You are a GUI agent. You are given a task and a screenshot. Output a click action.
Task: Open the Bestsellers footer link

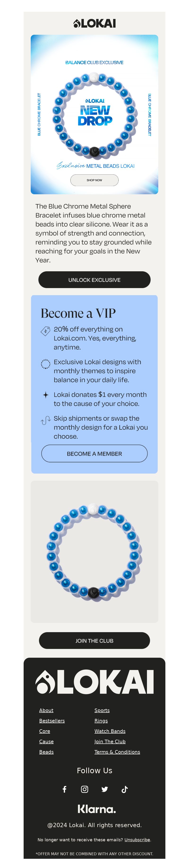(52, 720)
